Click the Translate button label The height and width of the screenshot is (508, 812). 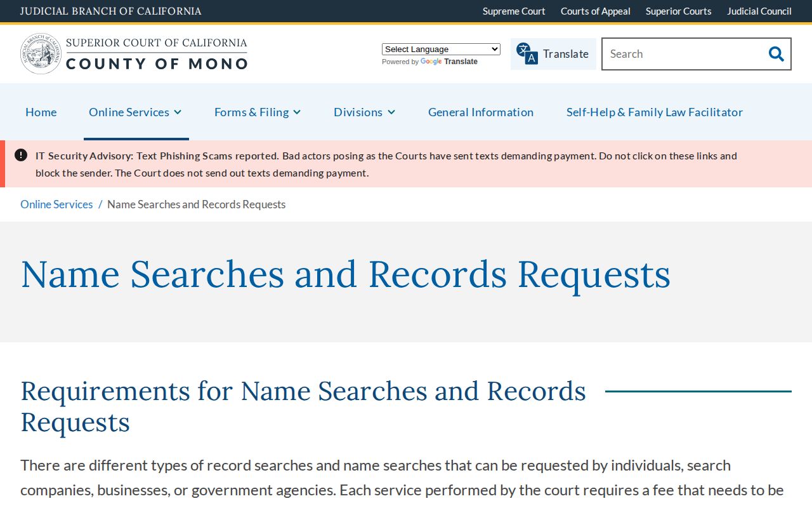point(566,54)
